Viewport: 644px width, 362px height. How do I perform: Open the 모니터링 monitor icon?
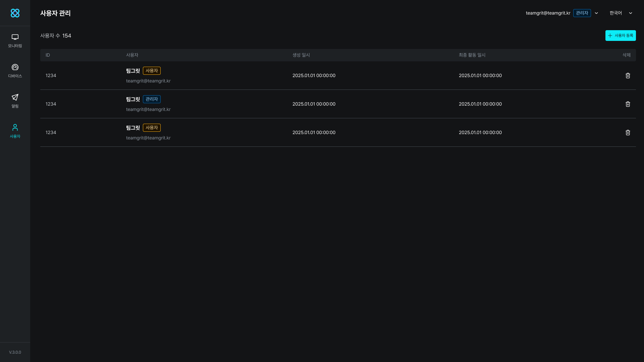[15, 37]
